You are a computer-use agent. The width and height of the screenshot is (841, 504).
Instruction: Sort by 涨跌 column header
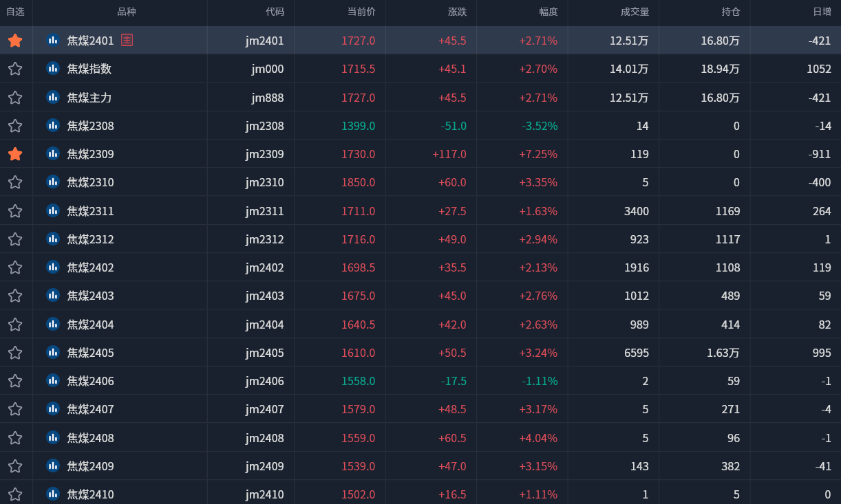click(x=457, y=12)
